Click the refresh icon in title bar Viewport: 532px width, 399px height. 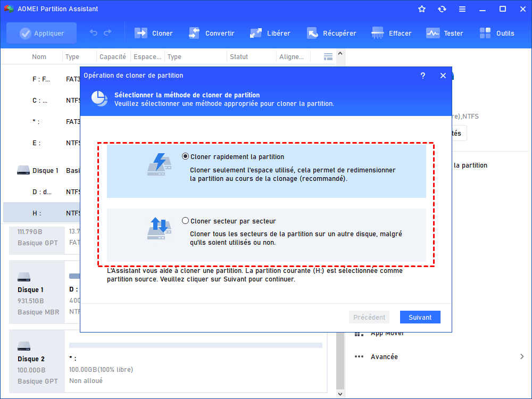tap(442, 9)
